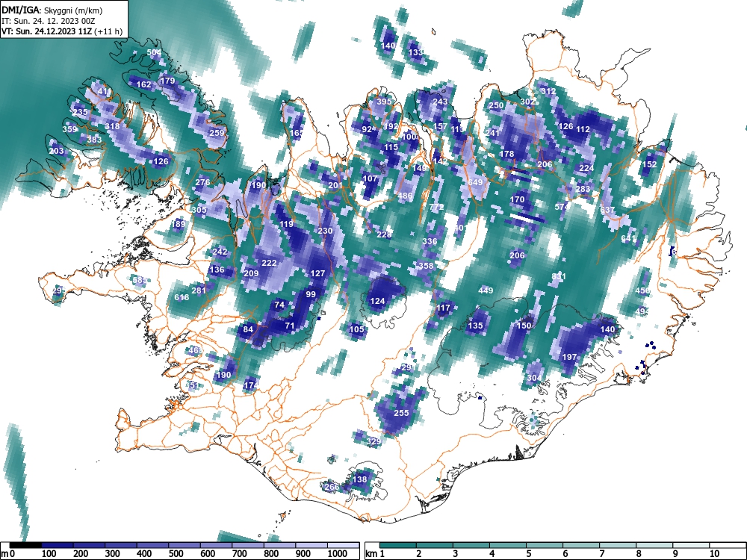Viewport: 747px width, 560px height.
Task: Click the visibility value 127
Action: pyautogui.click(x=317, y=273)
